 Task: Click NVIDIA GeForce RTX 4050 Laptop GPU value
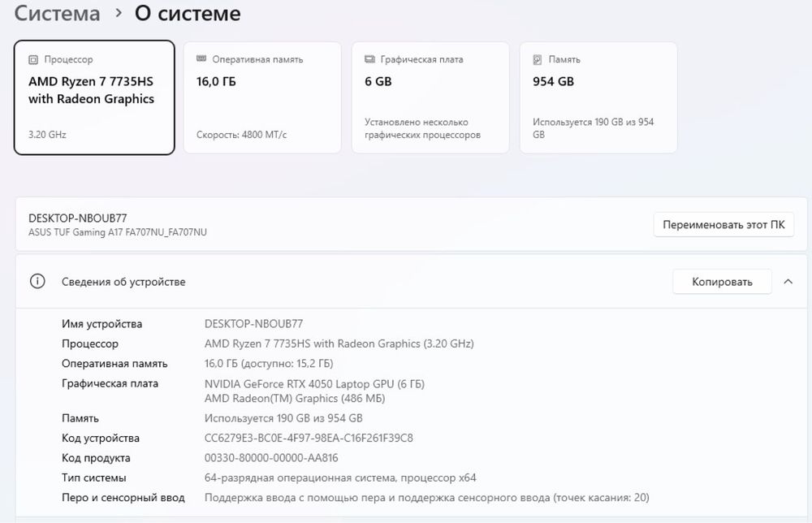(314, 383)
